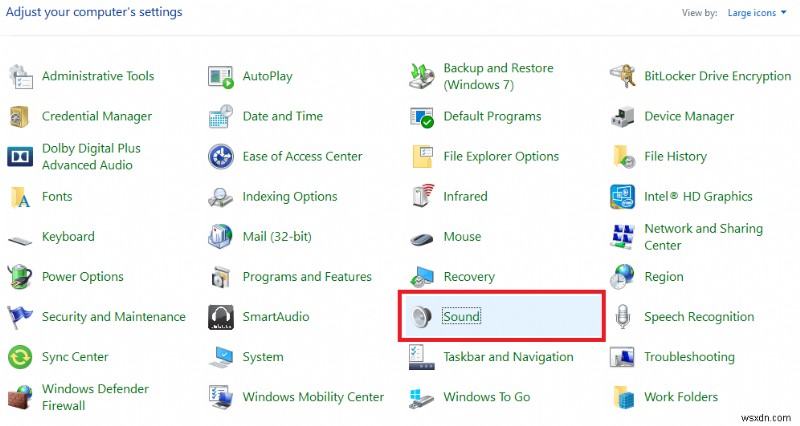Click the Work Folders icon

623,397
